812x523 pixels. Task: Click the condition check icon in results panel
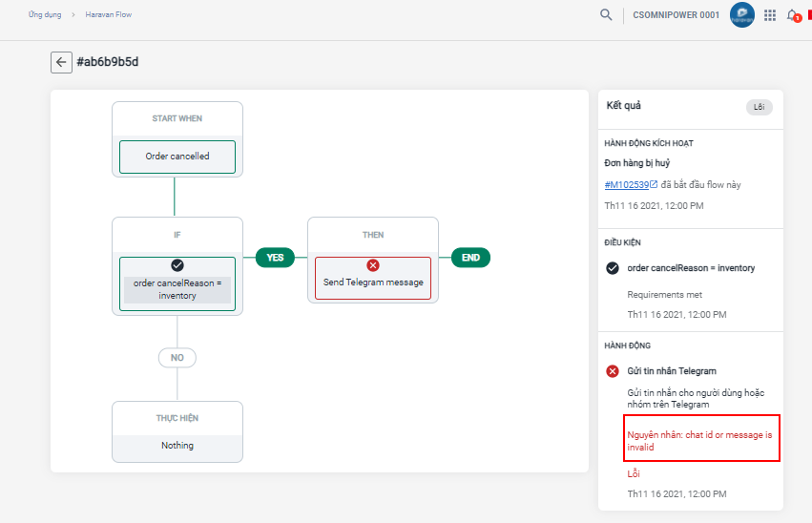point(613,268)
